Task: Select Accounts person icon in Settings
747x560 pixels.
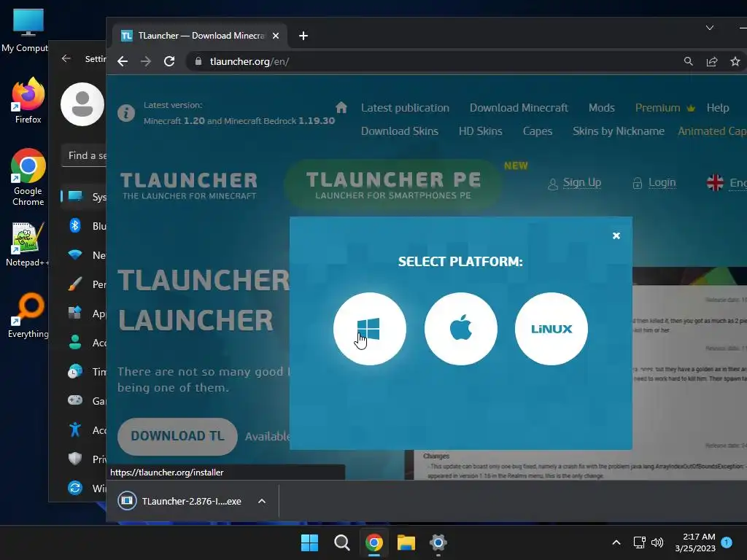Action: click(x=75, y=342)
